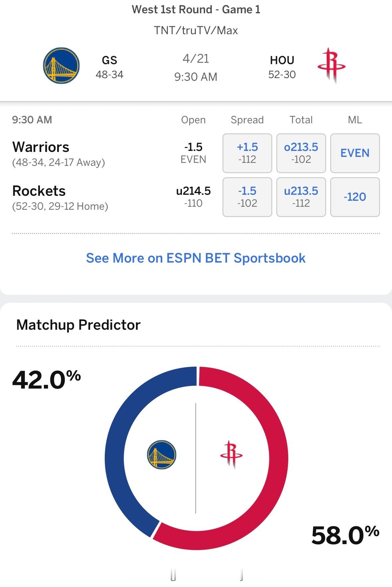The height and width of the screenshot is (587, 392).
Task: Tap Warriors logo inside Matchup Predictor donut
Action: click(x=162, y=454)
